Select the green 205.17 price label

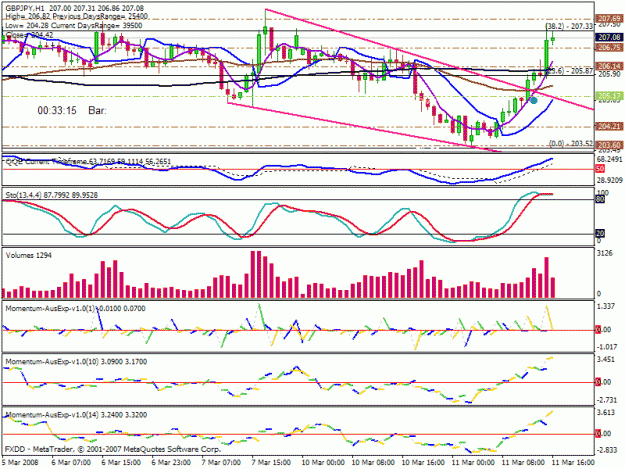click(x=609, y=96)
